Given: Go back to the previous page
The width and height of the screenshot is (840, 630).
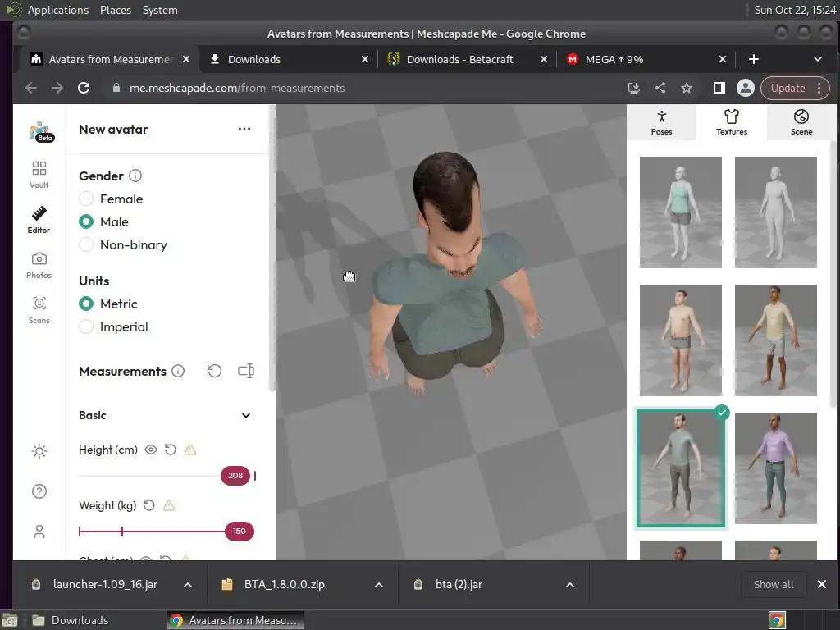Looking at the screenshot, I should tap(31, 88).
